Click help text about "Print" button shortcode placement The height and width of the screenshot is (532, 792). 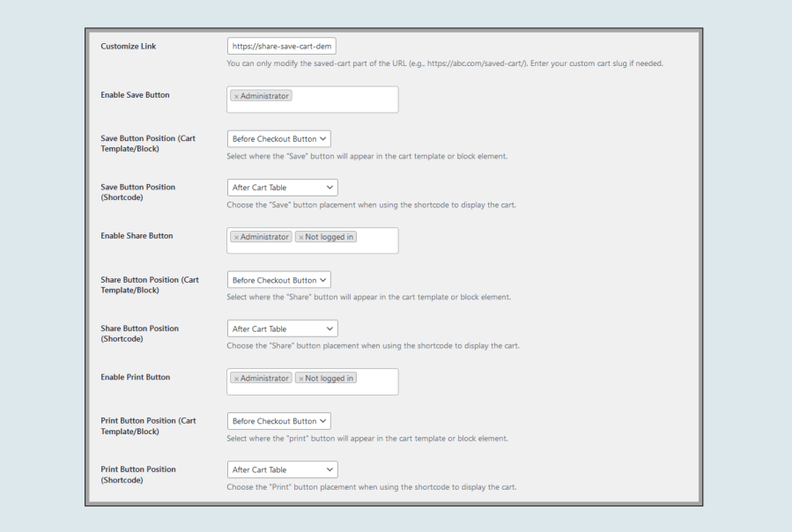click(372, 487)
